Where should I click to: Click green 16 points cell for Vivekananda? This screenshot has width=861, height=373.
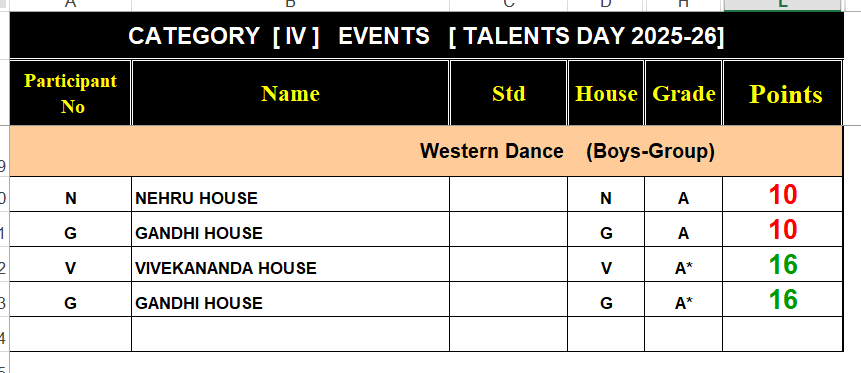coord(783,265)
